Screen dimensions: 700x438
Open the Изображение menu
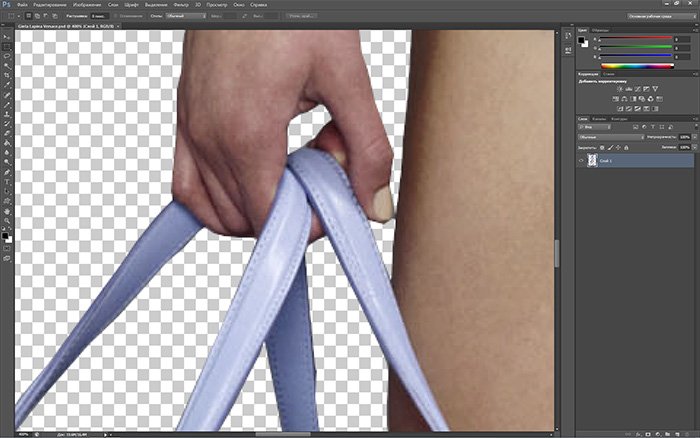coord(84,5)
